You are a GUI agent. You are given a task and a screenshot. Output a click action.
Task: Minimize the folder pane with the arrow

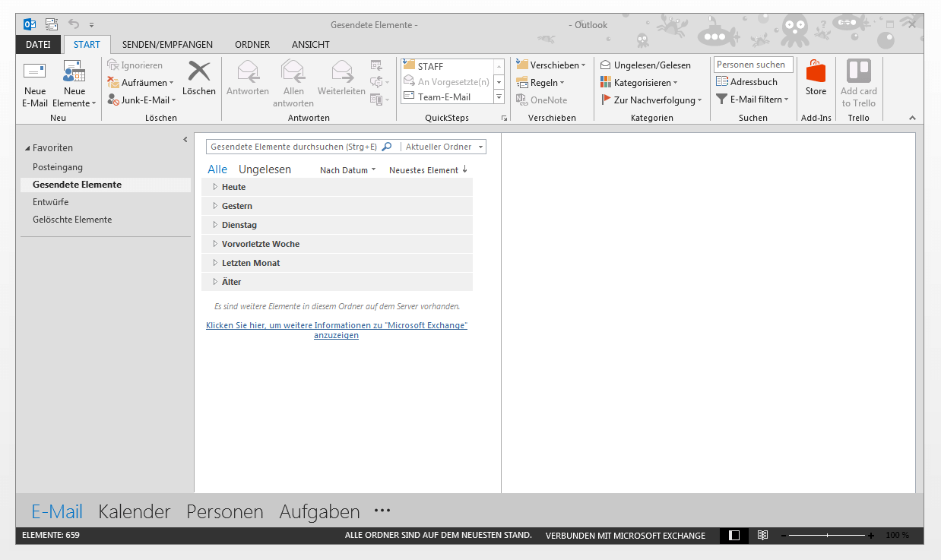coord(185,140)
